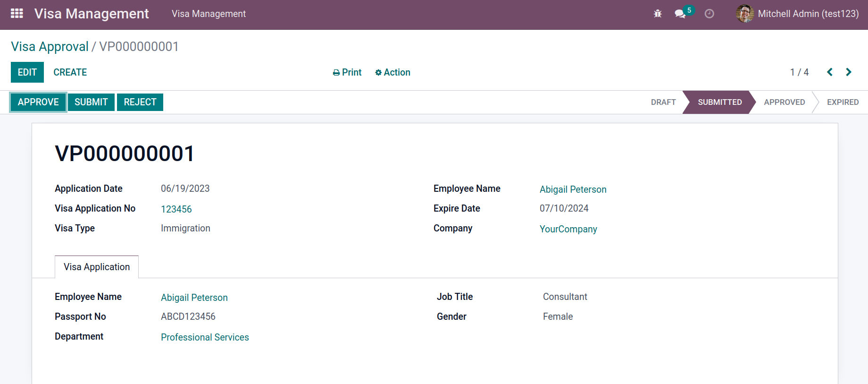Open the Visa Management top menu item
The width and height of the screenshot is (868, 384).
pyautogui.click(x=209, y=14)
